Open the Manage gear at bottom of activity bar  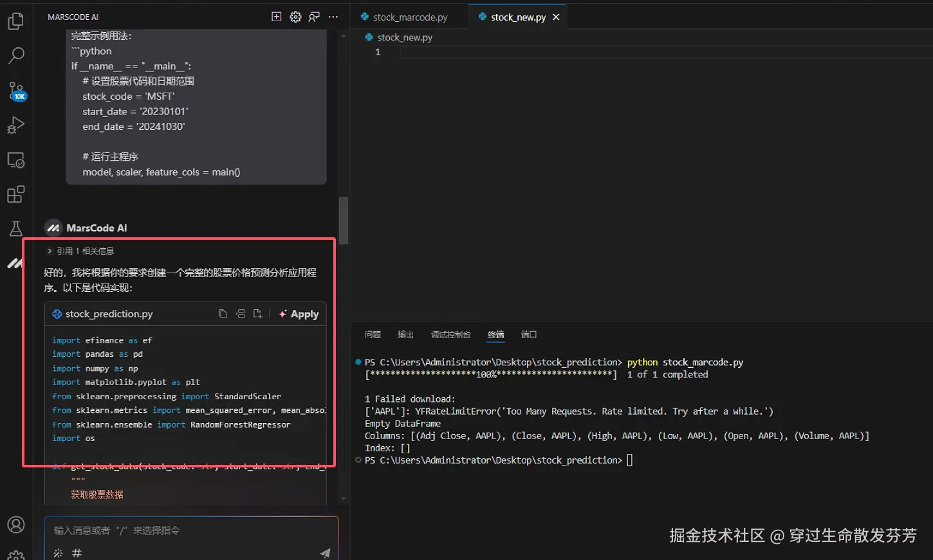(x=16, y=554)
